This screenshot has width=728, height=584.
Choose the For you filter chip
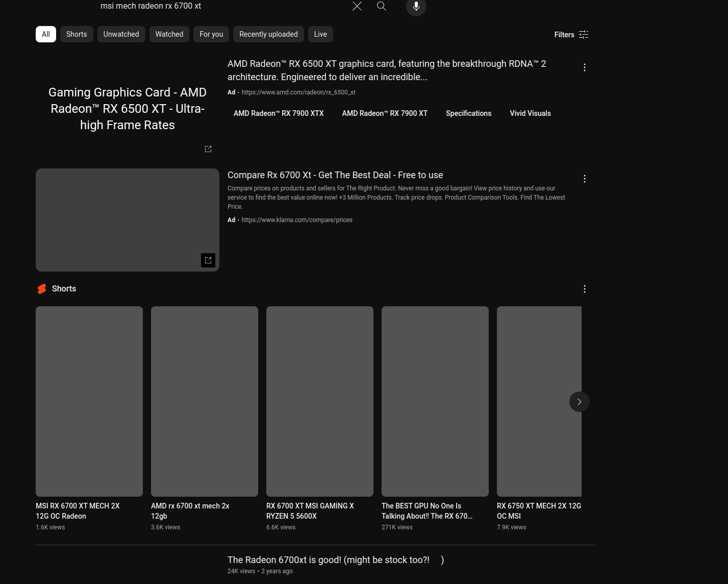211,34
